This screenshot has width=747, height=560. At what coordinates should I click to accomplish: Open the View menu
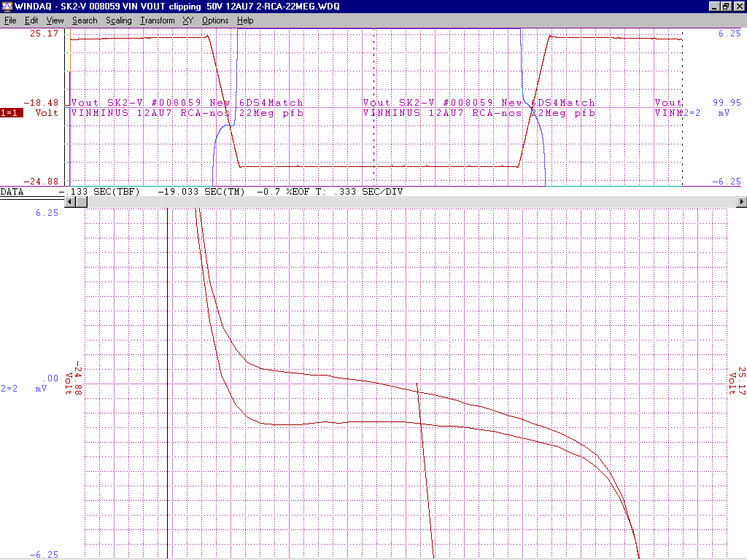(x=55, y=20)
